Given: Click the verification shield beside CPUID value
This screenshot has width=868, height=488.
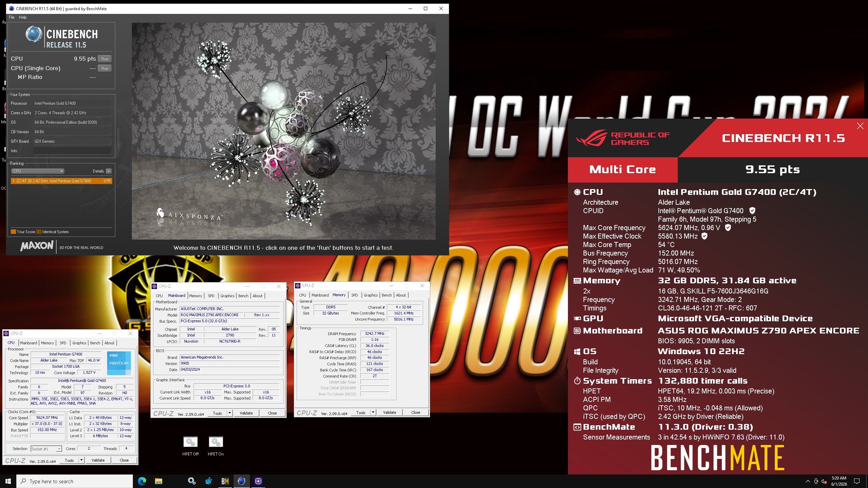Looking at the screenshot, I should tap(752, 211).
